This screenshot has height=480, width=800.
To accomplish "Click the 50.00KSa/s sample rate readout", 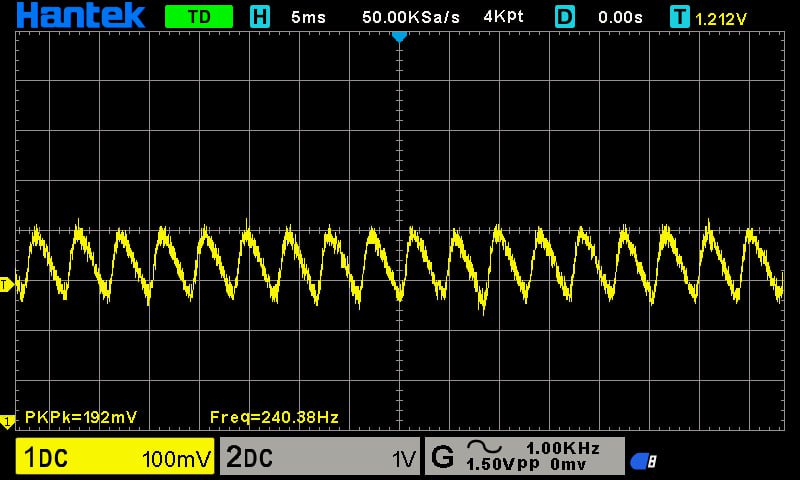I will pos(411,17).
